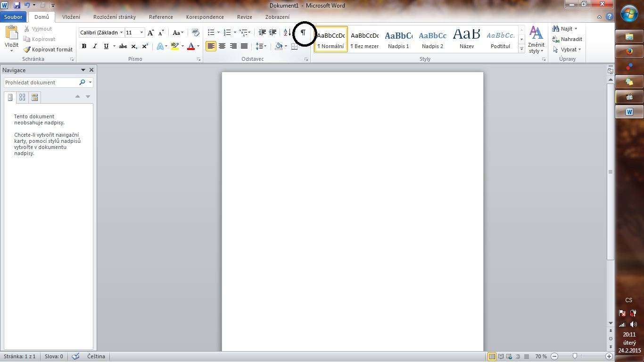This screenshot has height=362, width=644.
Task: Zoom in with the plus button
Action: (x=609, y=357)
